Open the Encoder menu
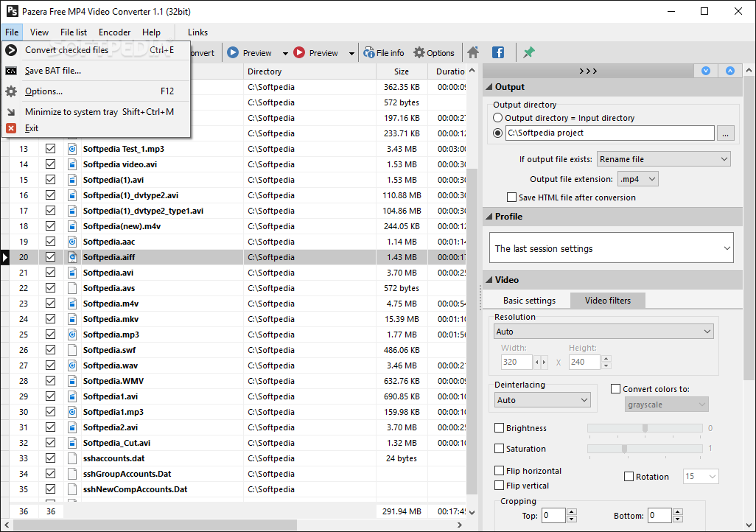This screenshot has width=756, height=532. coord(114,32)
